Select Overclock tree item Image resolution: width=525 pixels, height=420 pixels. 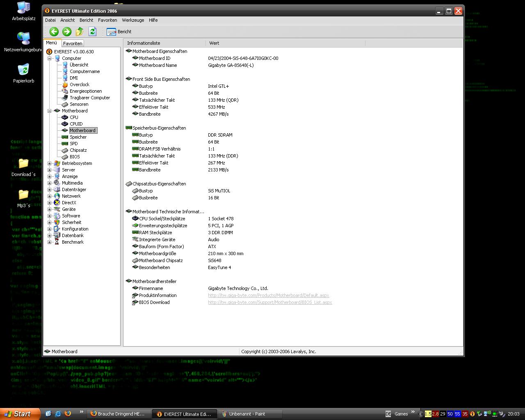click(x=79, y=84)
